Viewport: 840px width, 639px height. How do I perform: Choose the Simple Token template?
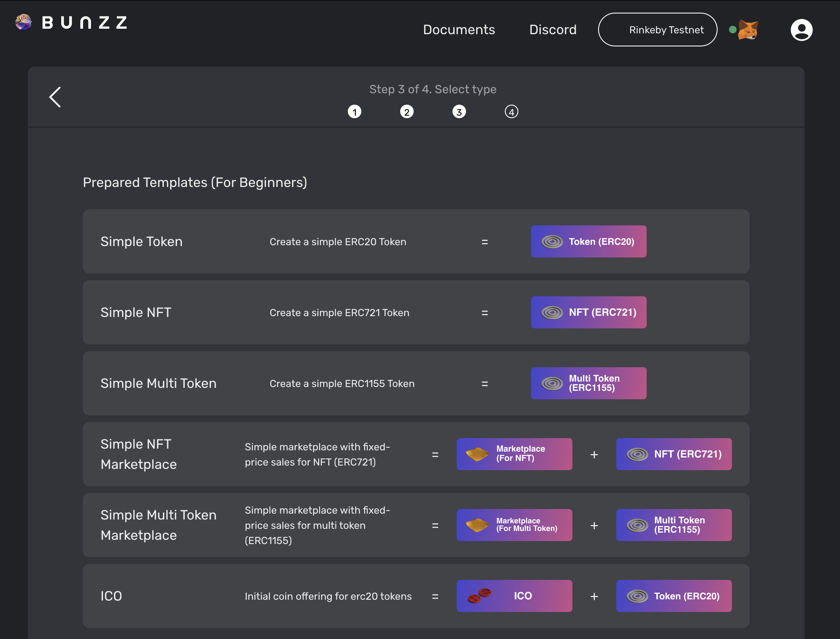click(x=141, y=241)
